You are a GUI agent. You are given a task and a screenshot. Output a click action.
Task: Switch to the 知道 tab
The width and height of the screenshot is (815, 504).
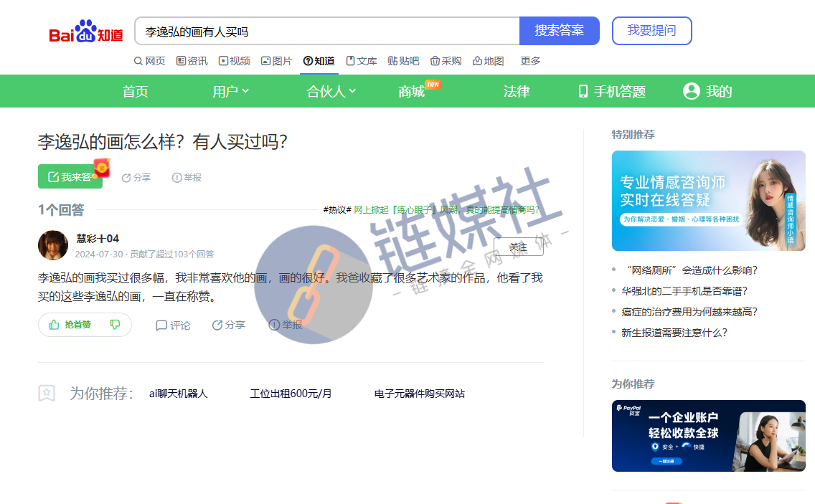click(319, 61)
